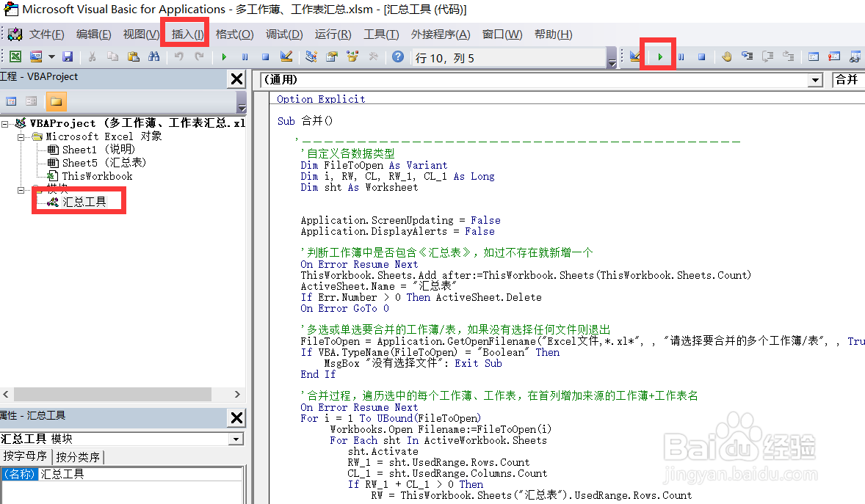Open the 汇总工具 模块 properties dropdown
Screen dimensions: 865x504
(236, 439)
